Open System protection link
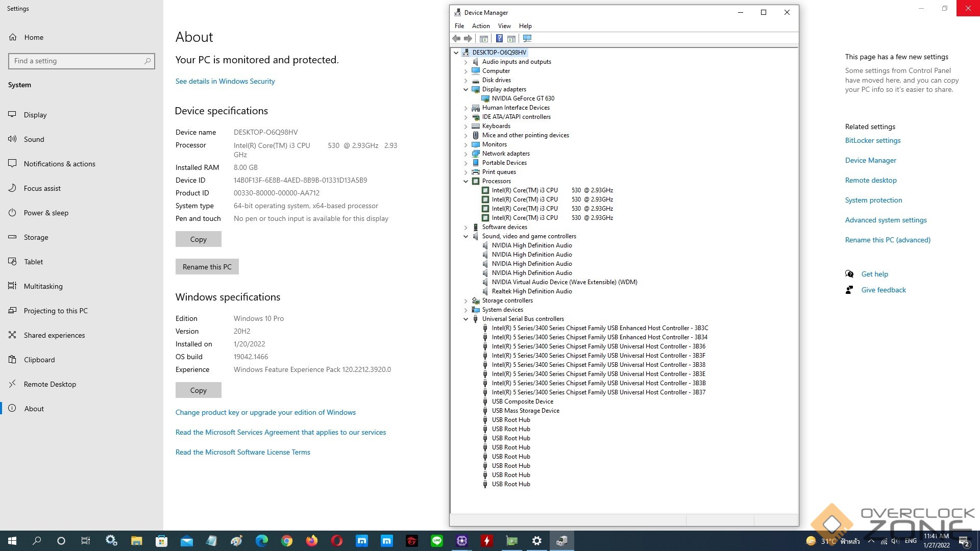 874,200
